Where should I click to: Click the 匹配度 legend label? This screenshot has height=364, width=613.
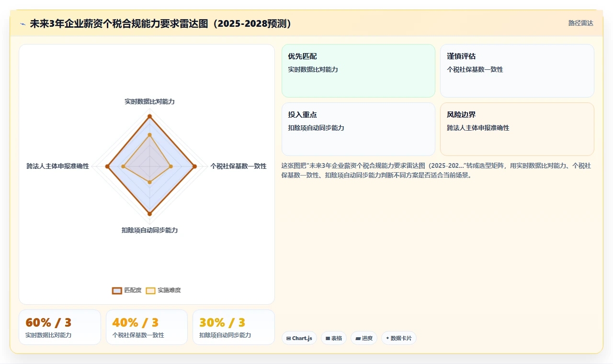[133, 290]
